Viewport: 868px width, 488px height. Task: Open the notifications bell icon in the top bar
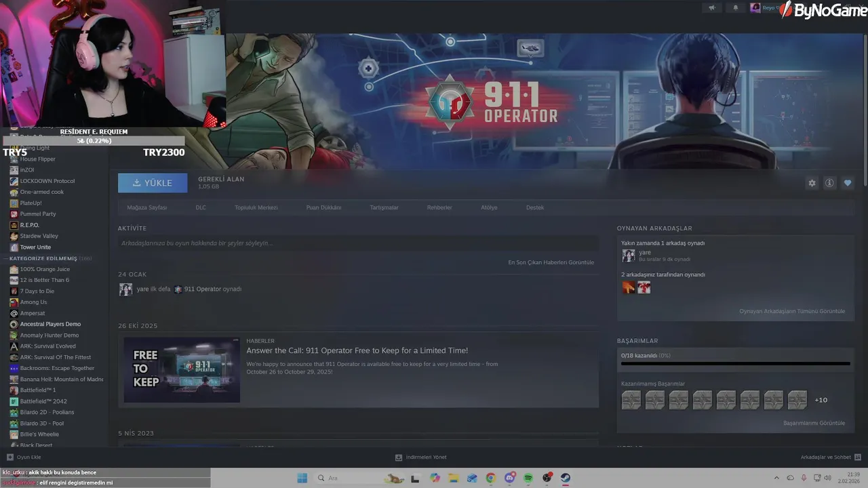[x=736, y=8]
